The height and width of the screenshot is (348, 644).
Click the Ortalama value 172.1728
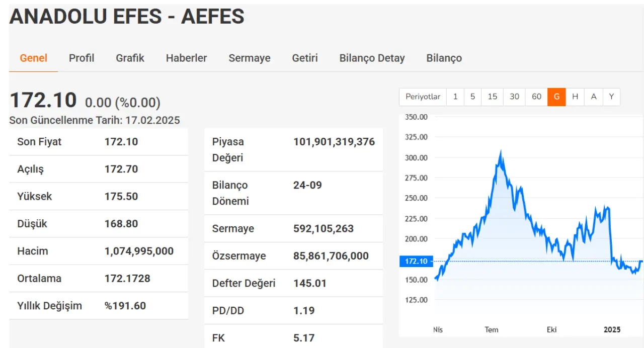point(127,278)
